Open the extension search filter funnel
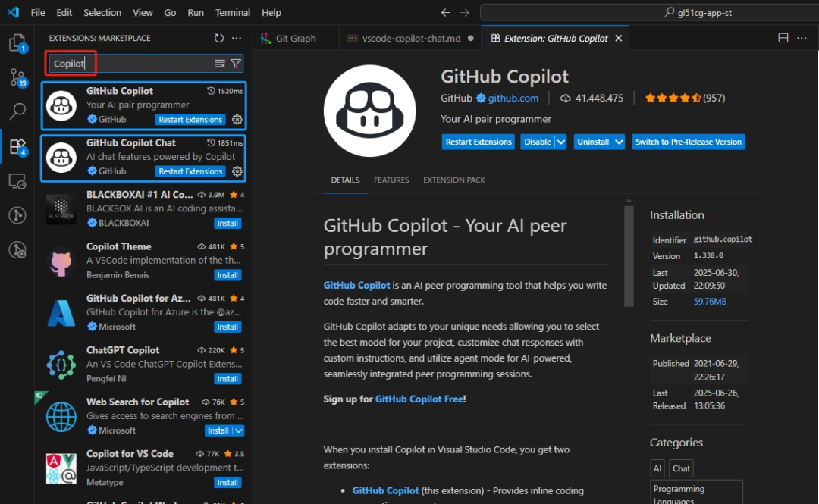Viewport: 819px width, 504px height. click(236, 64)
